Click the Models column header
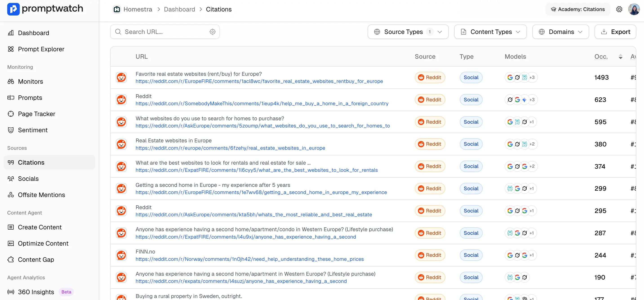 515,56
